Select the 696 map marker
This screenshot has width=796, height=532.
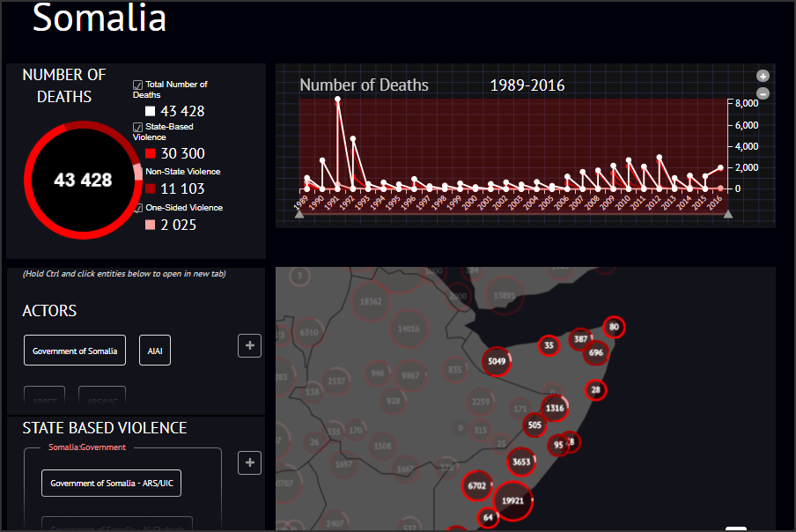(596, 353)
